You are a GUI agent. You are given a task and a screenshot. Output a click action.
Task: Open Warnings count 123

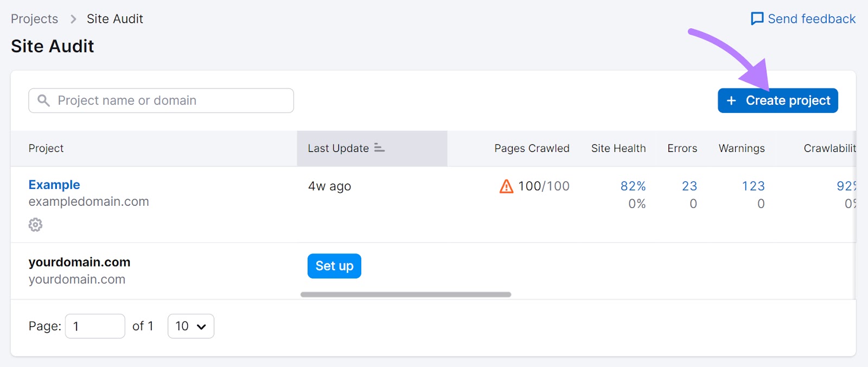753,186
